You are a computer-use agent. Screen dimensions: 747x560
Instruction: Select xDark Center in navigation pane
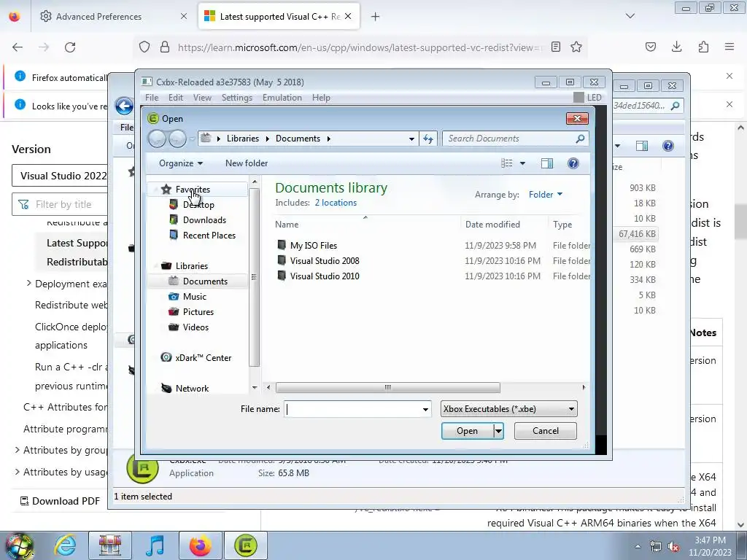[203, 357]
